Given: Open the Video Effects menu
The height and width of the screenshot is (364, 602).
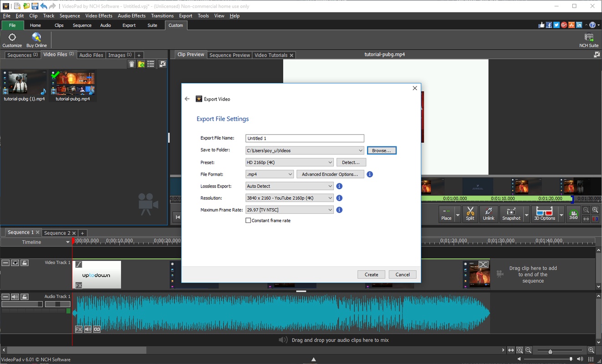Looking at the screenshot, I should pos(99,15).
